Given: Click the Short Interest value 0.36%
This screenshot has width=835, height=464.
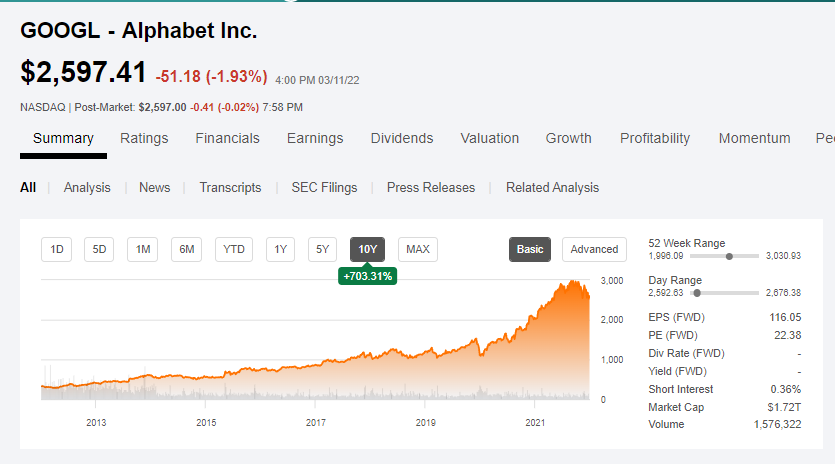Looking at the screenshot, I should coord(785,389).
